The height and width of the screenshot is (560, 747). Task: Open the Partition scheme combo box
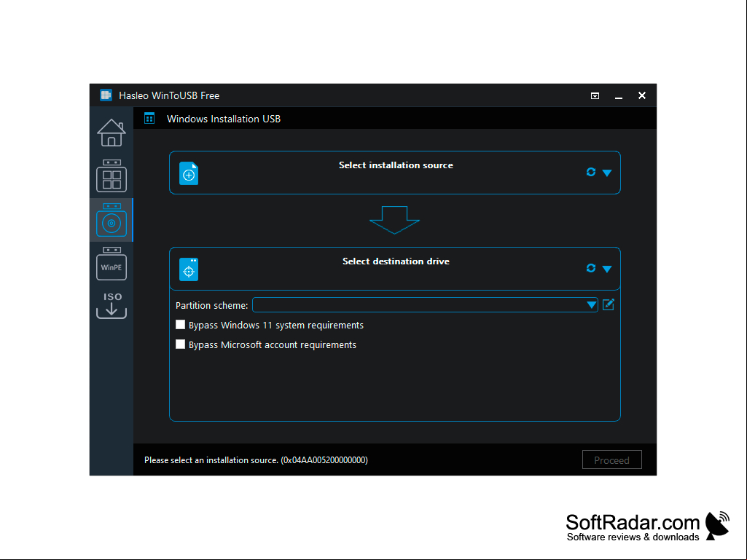click(x=425, y=305)
